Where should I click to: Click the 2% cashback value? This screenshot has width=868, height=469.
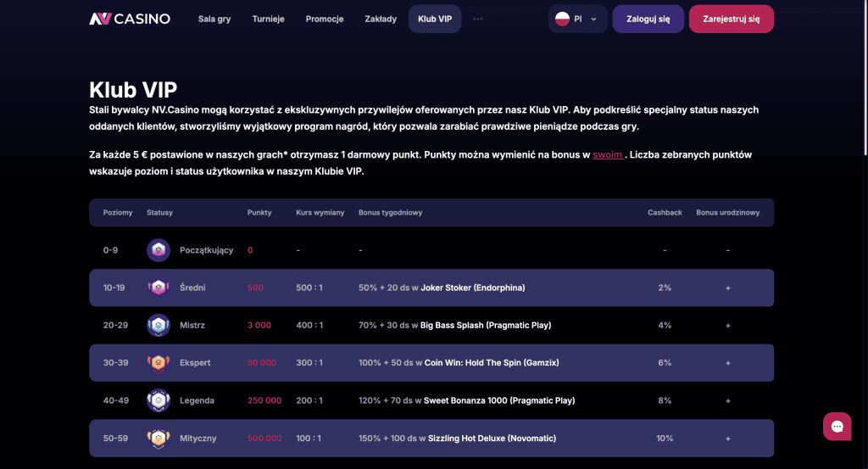pos(665,288)
